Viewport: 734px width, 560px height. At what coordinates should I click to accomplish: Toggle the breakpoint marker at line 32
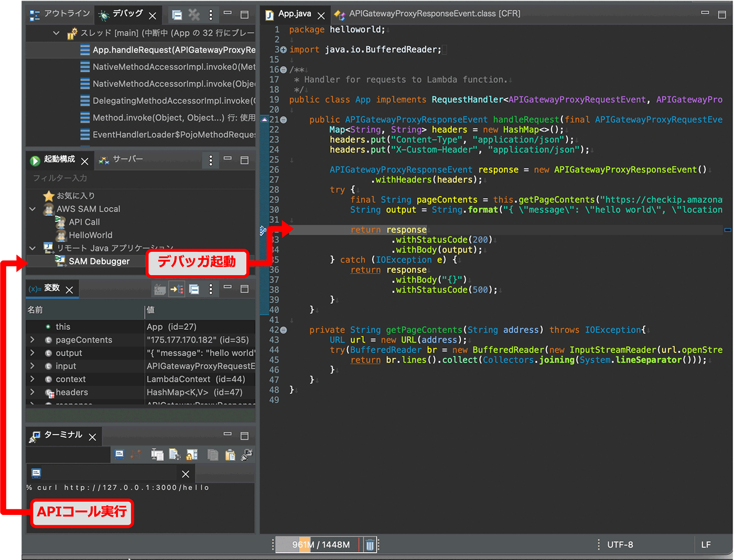263,230
